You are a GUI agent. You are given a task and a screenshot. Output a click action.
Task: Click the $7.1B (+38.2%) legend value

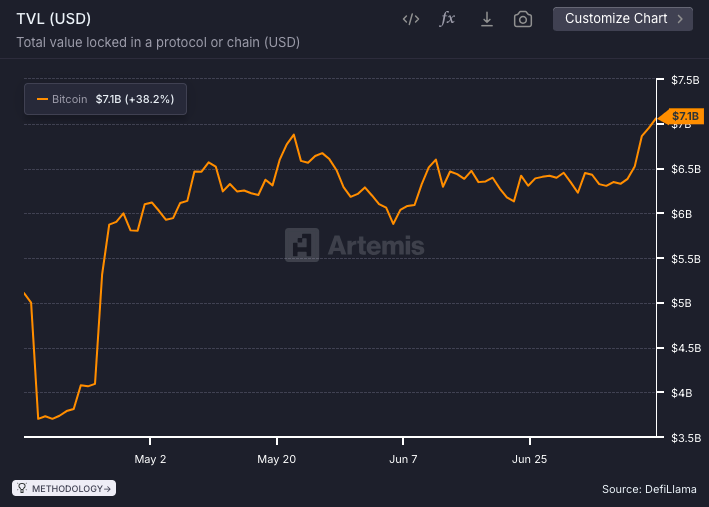pyautogui.click(x=135, y=99)
